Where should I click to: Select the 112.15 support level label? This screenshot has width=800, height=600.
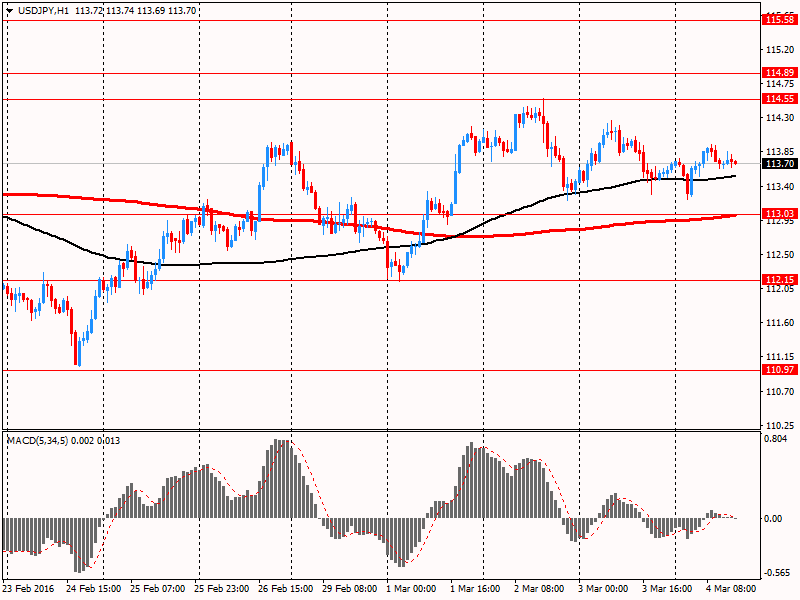point(780,279)
